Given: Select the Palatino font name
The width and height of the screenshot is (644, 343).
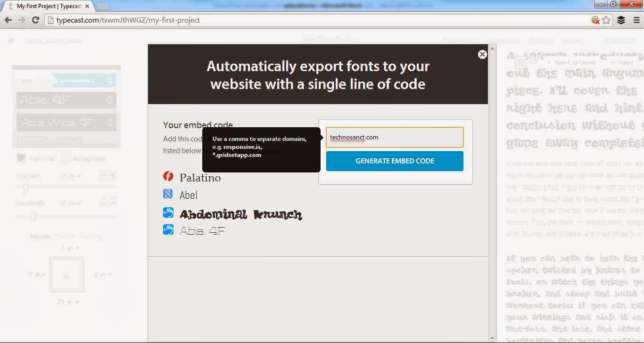Looking at the screenshot, I should (x=200, y=178).
